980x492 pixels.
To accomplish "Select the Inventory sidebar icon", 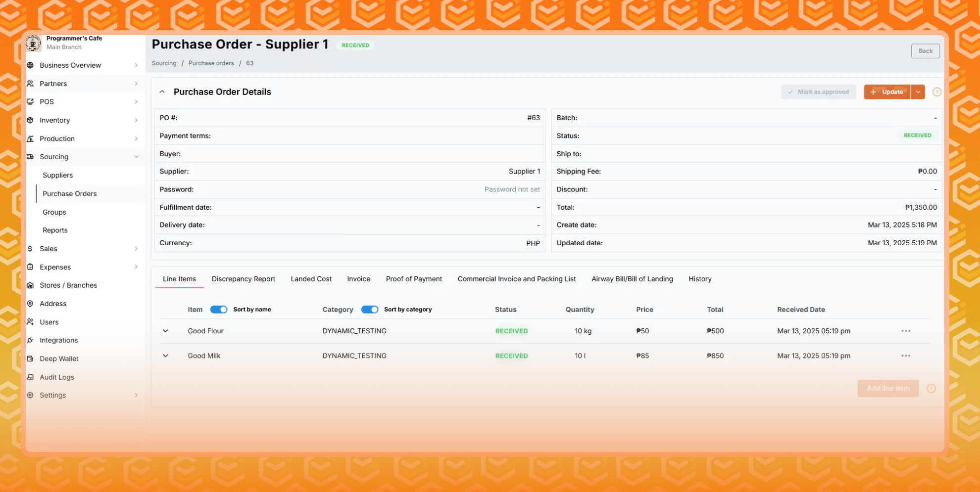I will (x=30, y=120).
